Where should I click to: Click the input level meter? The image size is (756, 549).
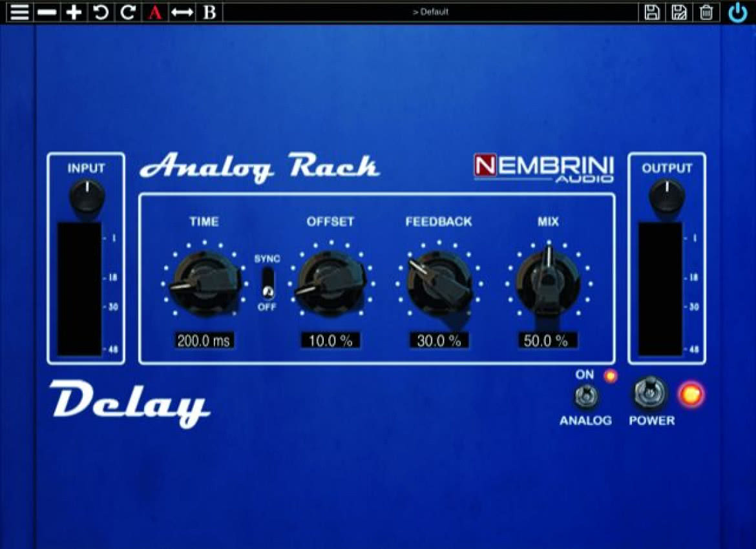(x=79, y=289)
